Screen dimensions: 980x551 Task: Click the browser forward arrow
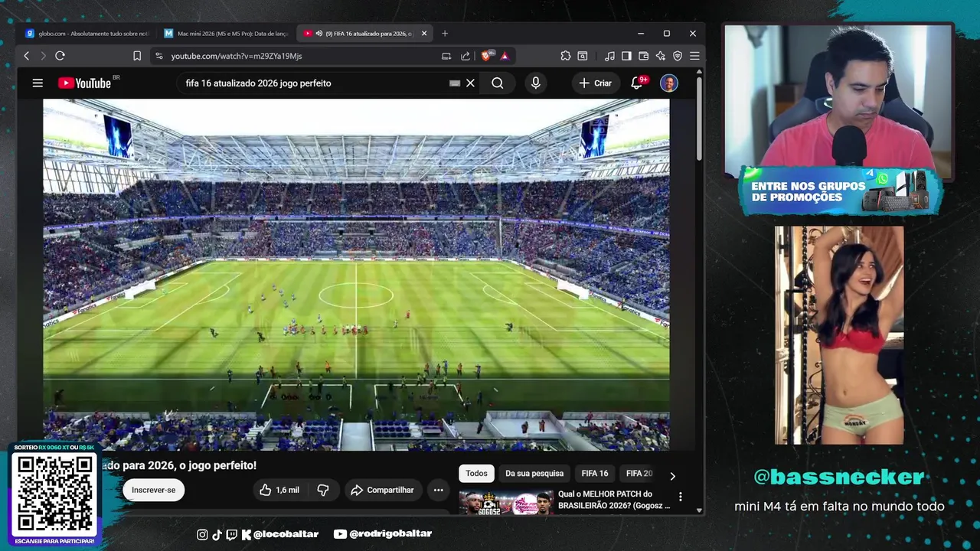point(43,56)
